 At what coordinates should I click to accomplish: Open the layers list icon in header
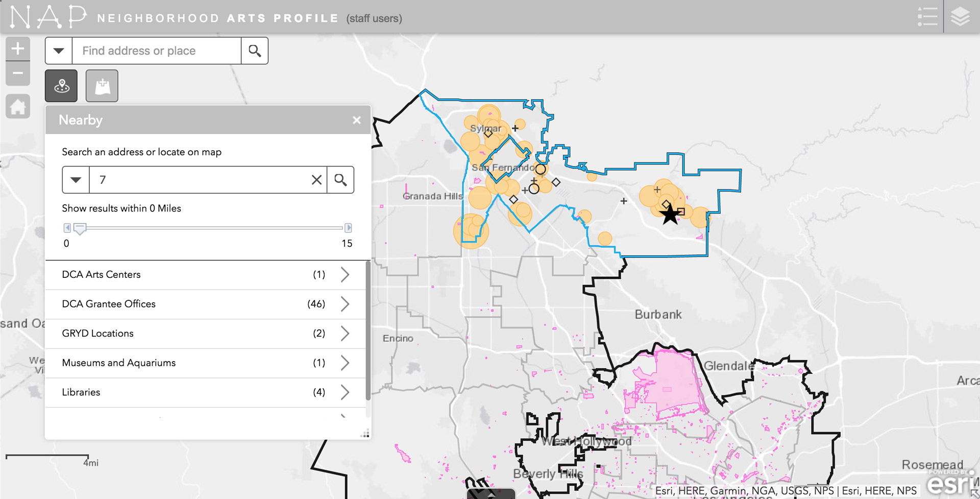tap(960, 17)
